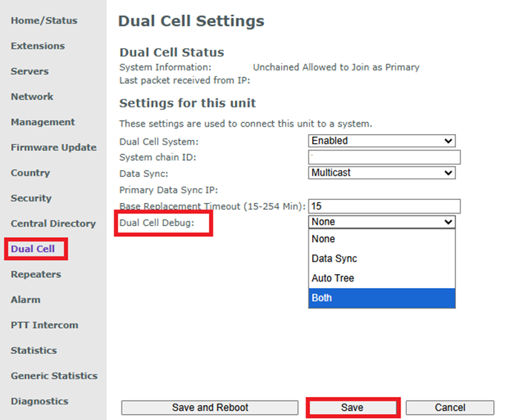The height and width of the screenshot is (420, 505).
Task: Collapse the Dual Cell Debug dropdown
Action: [381, 221]
